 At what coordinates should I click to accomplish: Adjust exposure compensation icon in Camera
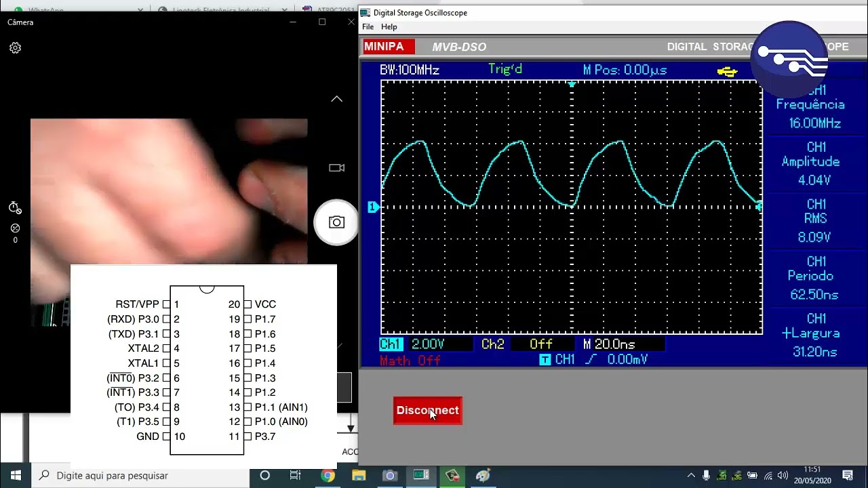click(x=15, y=228)
